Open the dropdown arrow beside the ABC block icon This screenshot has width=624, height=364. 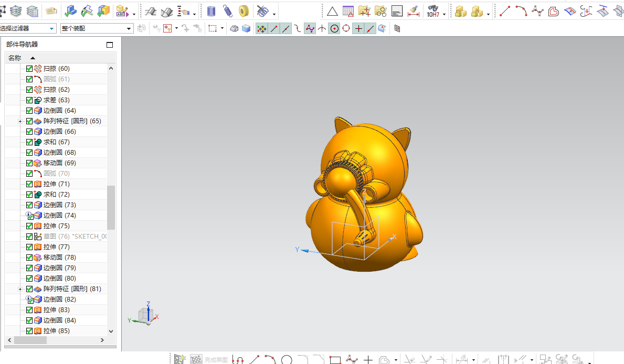point(134,14)
